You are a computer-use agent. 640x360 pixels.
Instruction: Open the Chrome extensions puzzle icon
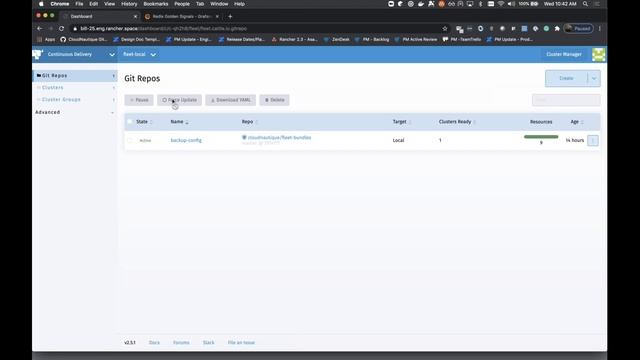point(557,29)
